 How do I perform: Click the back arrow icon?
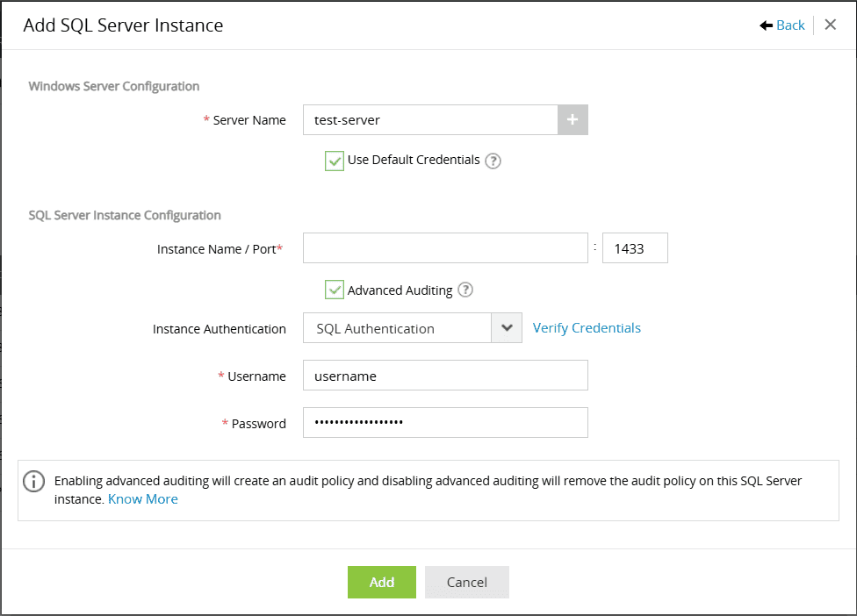[767, 25]
